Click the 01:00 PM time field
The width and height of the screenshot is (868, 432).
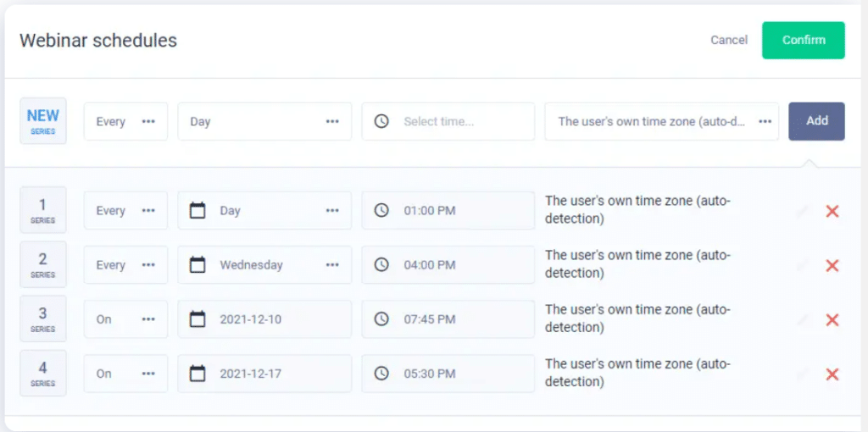pos(448,210)
